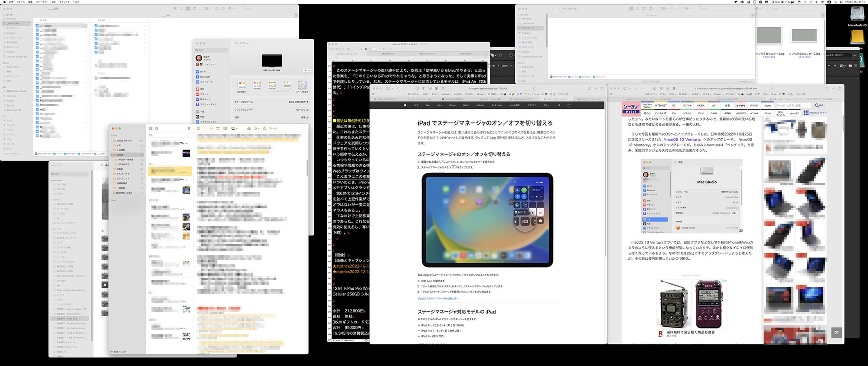This screenshot has height=366, width=868.
Task: Click Apple logo on support page navbar
Action: pyautogui.click(x=405, y=105)
